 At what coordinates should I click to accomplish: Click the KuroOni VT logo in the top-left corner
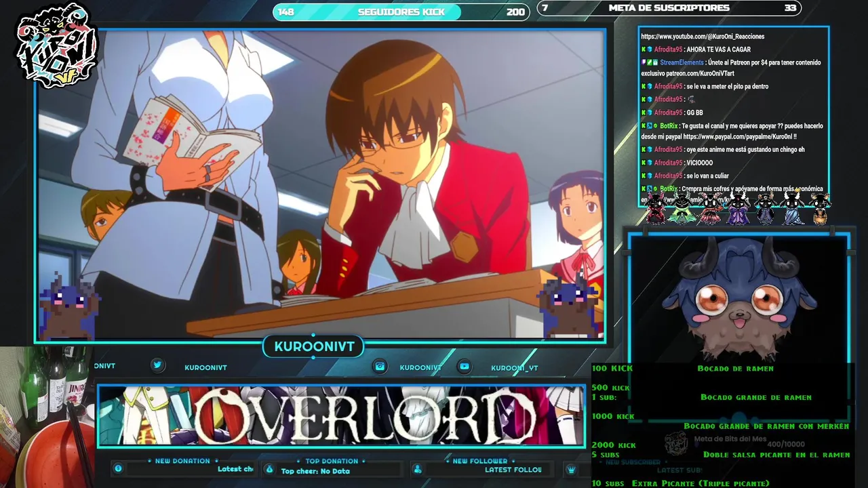(x=58, y=45)
